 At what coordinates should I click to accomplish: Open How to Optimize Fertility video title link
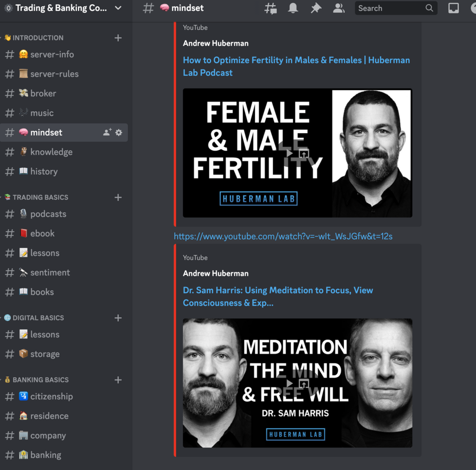click(x=296, y=66)
